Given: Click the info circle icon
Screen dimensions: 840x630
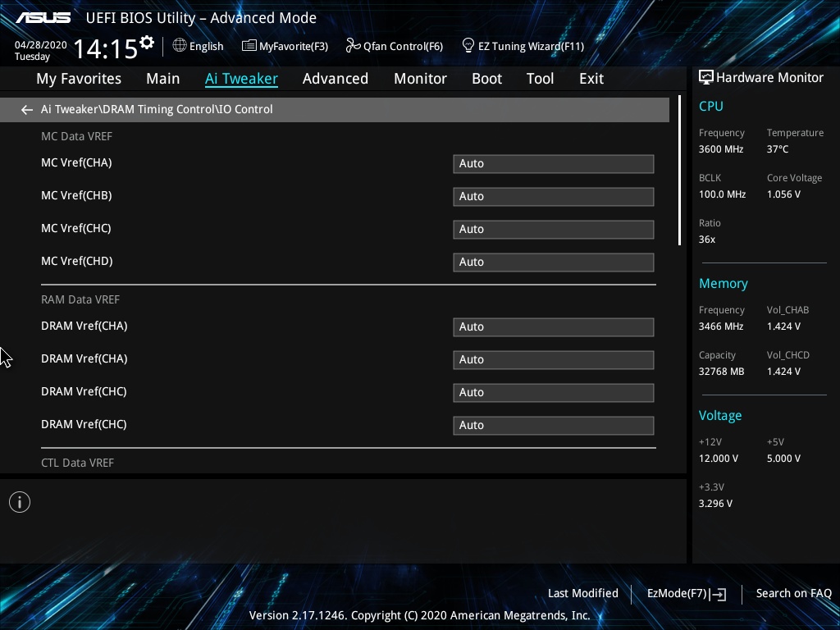Looking at the screenshot, I should point(20,502).
